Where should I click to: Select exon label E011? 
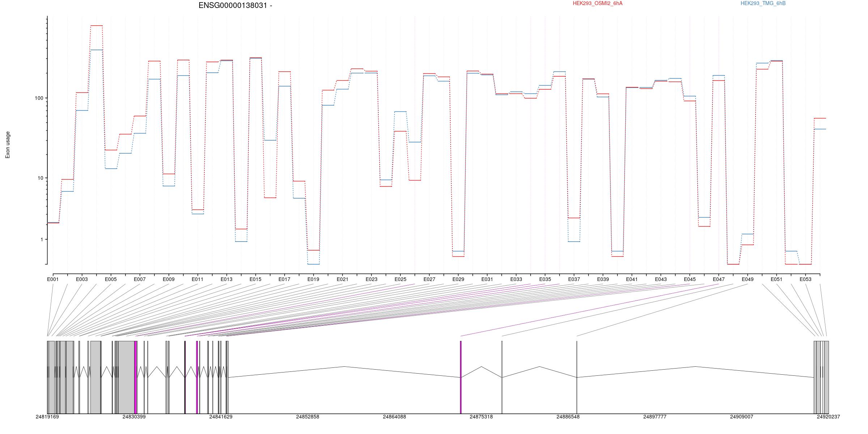tap(197, 279)
